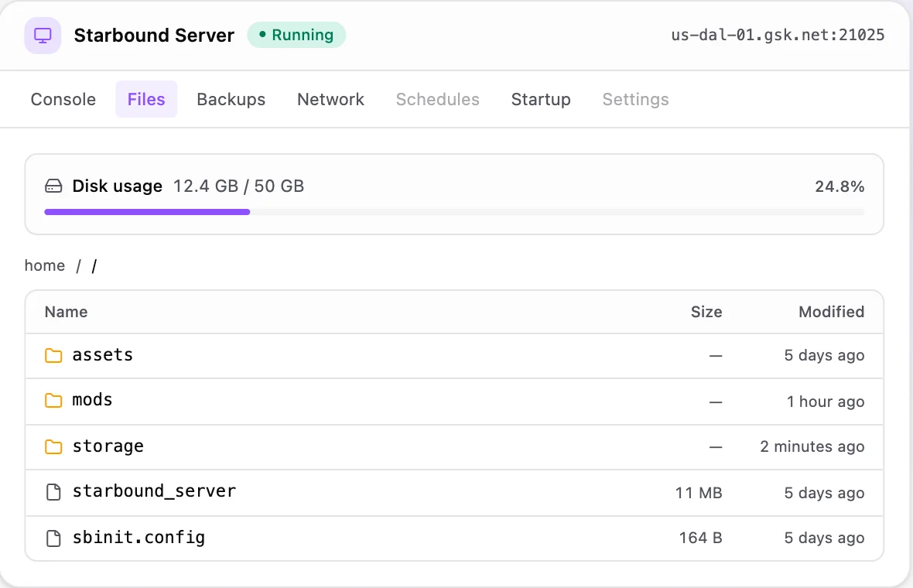
Task: Click the disk drive icon beside Disk usage
Action: pyautogui.click(x=53, y=186)
